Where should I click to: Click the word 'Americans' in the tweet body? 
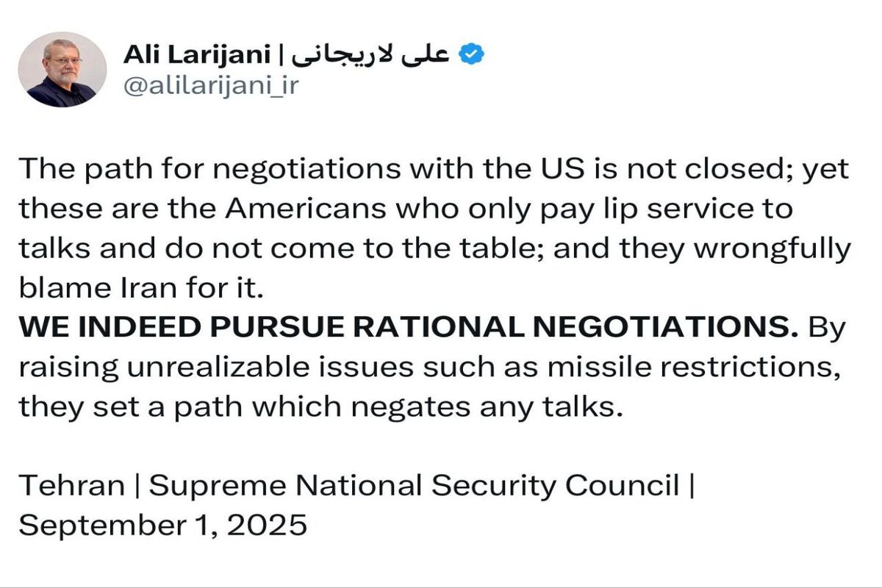(x=306, y=209)
